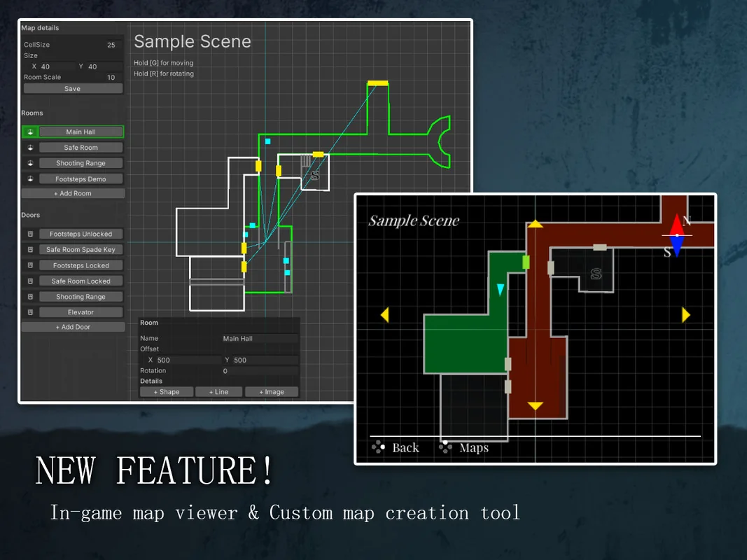Select the Footsteps Demo room entry
Viewport: 747px width, 560px height.
click(81, 179)
